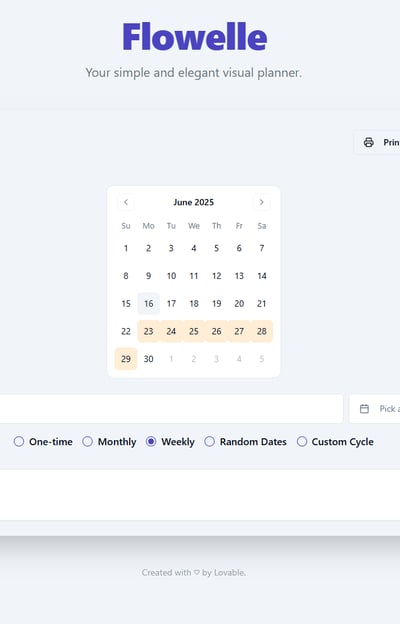
Task: Go to next month in calendar
Action: click(x=261, y=202)
